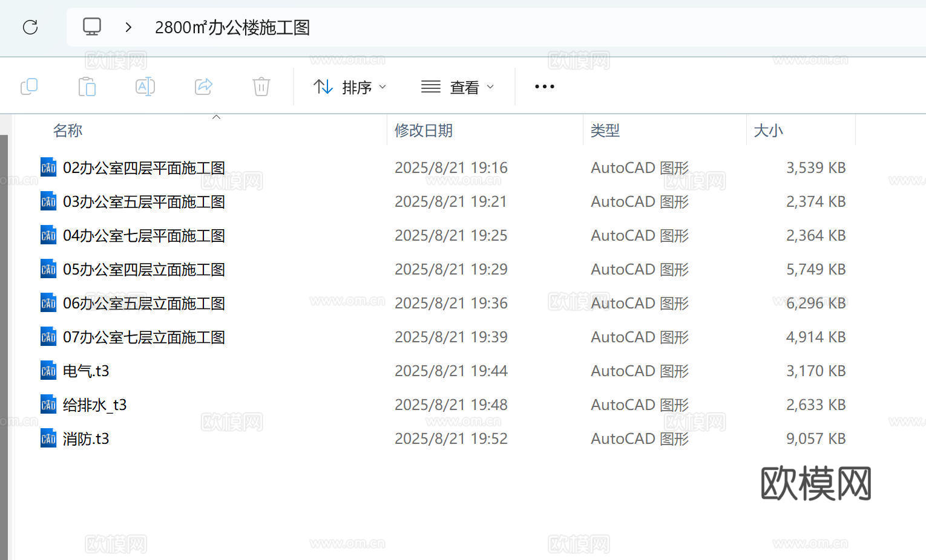Click the size value 2,374 KB

point(816,201)
